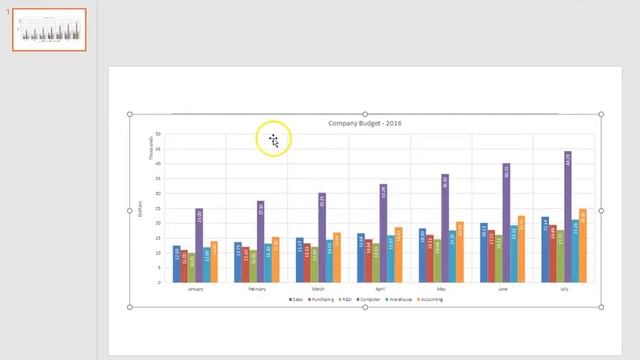Select the 'Purchasing' legend entry
Screen dimensions: 640x360
pos(321,300)
